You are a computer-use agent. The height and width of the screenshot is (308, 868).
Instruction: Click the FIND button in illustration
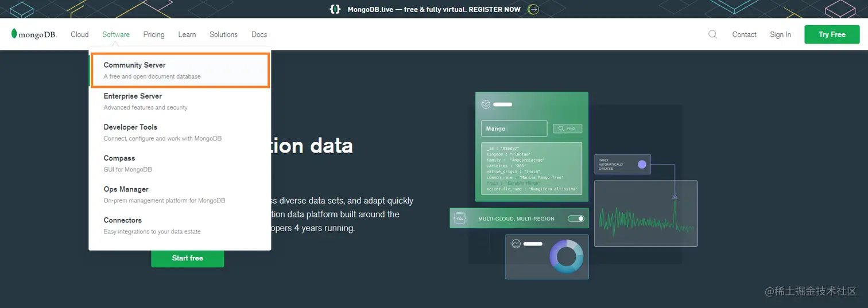click(567, 128)
